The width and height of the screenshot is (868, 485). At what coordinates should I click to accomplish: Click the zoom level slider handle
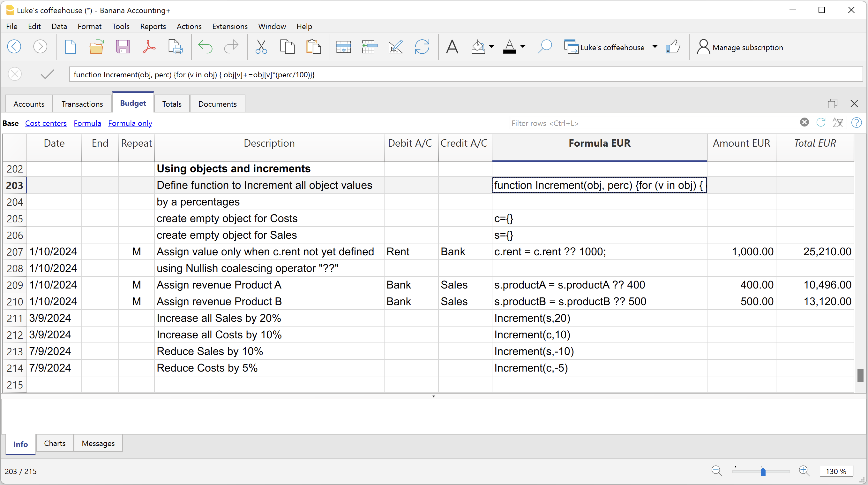(763, 471)
